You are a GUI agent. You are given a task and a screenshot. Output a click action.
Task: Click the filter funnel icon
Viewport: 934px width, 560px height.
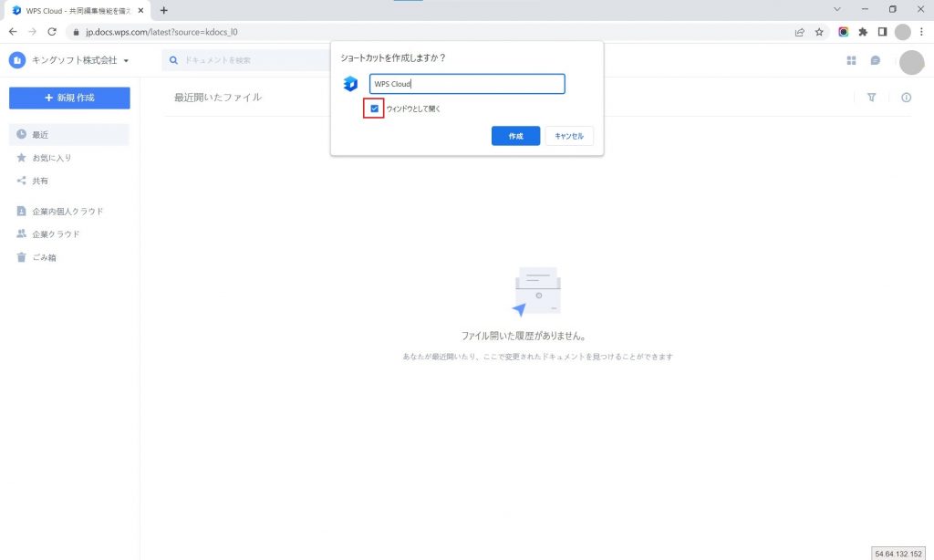pyautogui.click(x=871, y=97)
